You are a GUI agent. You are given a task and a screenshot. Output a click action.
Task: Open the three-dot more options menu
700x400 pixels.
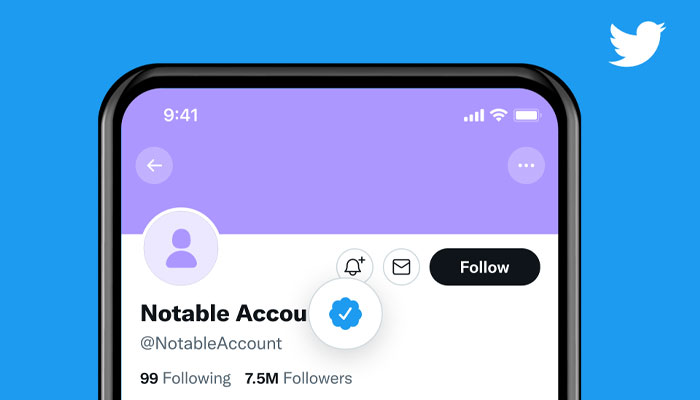point(526,166)
